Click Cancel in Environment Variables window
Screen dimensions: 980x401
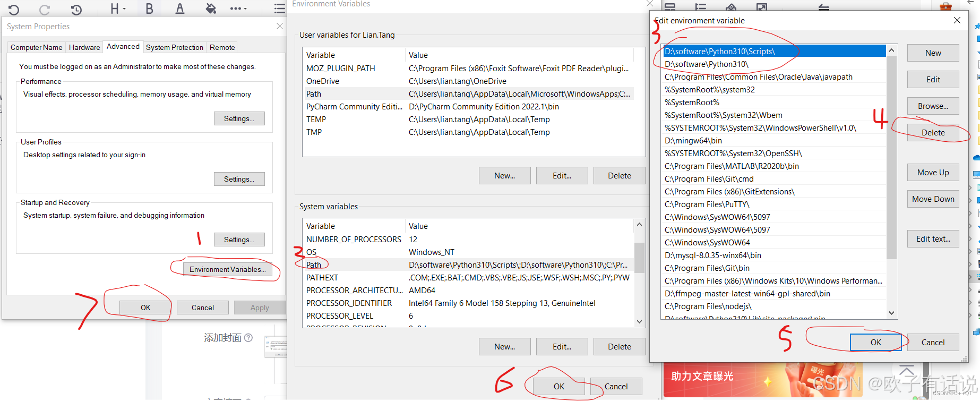tap(616, 387)
